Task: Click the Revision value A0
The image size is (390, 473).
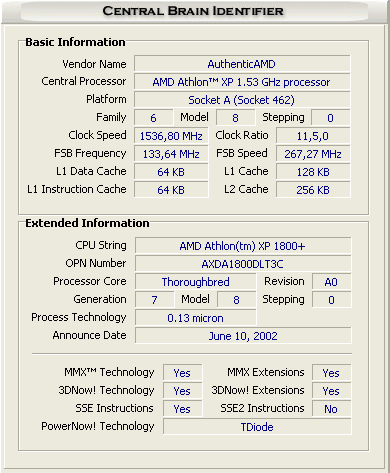Action: tap(331, 282)
